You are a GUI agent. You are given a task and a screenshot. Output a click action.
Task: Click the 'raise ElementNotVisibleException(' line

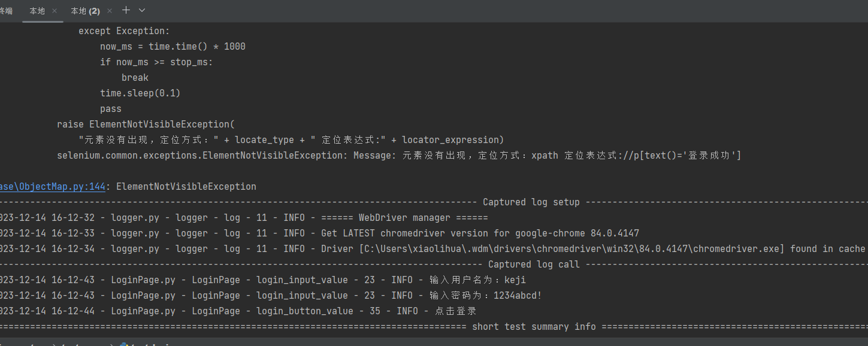(146, 125)
